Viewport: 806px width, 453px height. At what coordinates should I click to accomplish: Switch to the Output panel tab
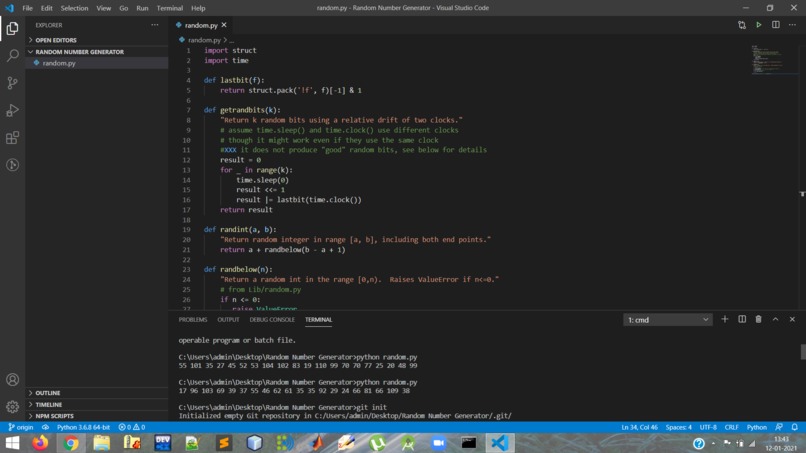click(228, 319)
